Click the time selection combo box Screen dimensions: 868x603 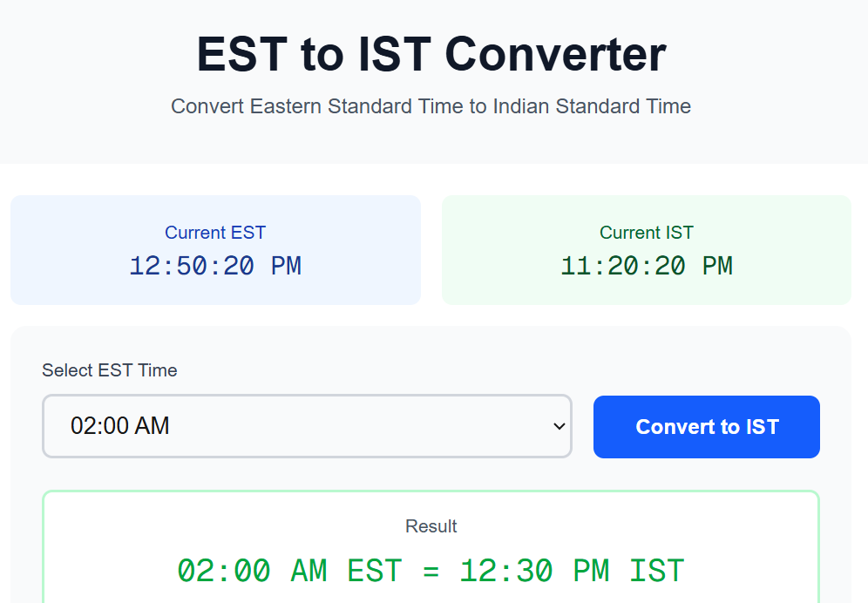tap(307, 426)
